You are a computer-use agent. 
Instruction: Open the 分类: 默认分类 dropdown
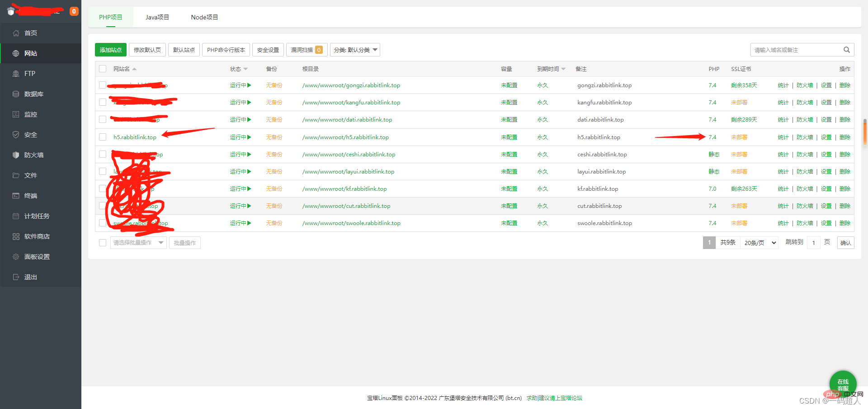tap(355, 50)
